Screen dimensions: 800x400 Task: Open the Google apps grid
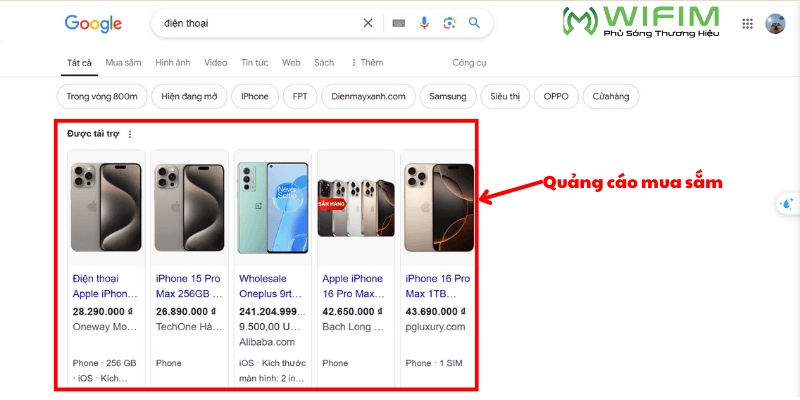(x=747, y=23)
